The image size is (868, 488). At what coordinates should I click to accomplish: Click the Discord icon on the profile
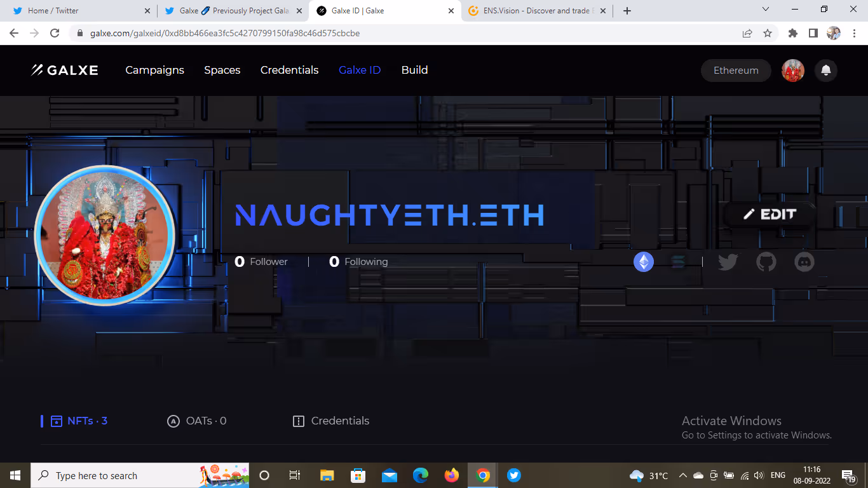coord(804,262)
